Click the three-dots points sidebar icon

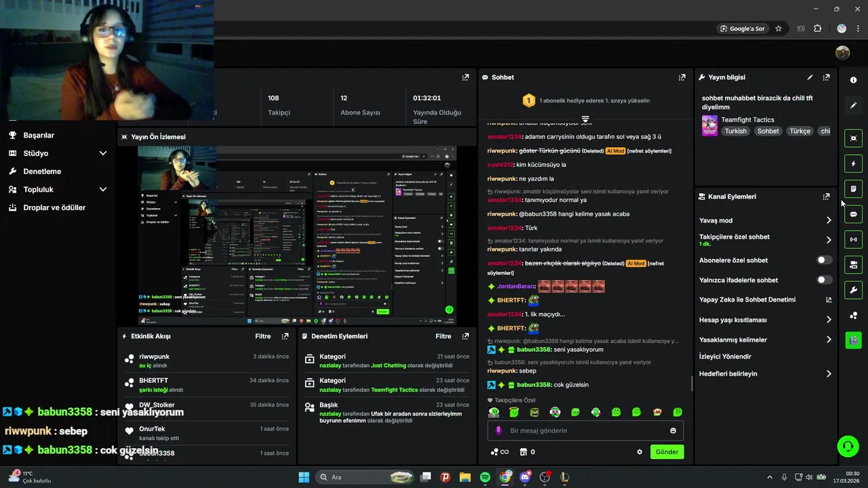click(x=853, y=315)
